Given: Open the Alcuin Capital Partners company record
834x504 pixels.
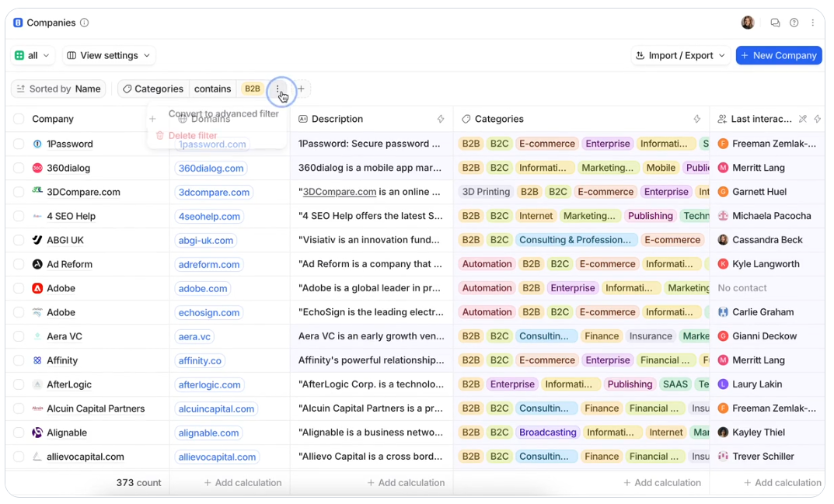Looking at the screenshot, I should pyautogui.click(x=96, y=408).
